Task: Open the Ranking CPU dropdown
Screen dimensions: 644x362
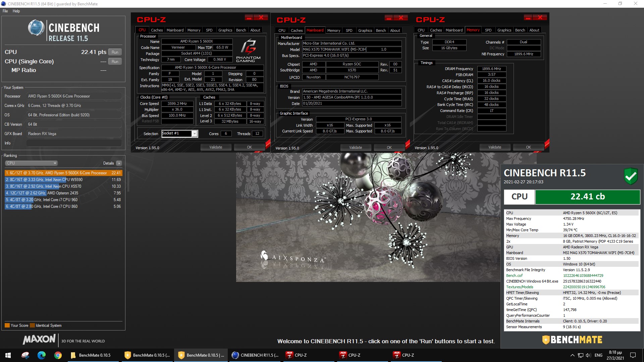Action: coord(32,163)
